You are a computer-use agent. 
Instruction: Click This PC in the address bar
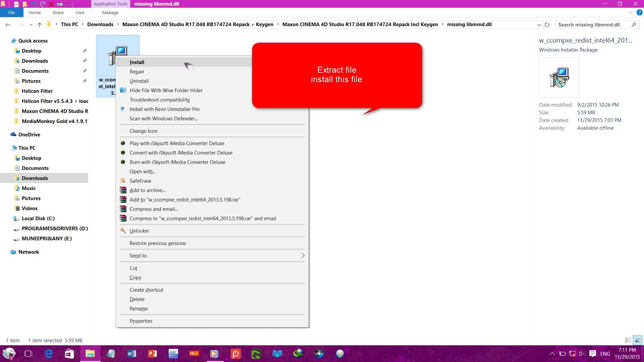pos(70,25)
